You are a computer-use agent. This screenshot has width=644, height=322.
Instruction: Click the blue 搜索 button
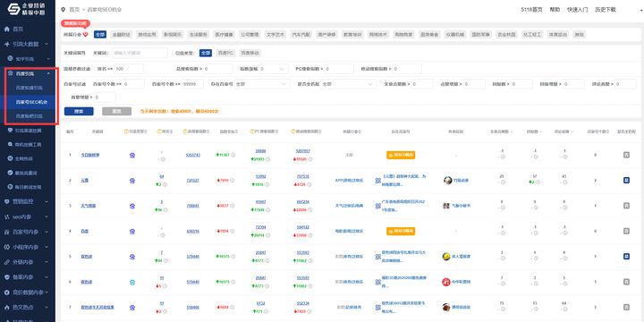pyautogui.click(x=79, y=111)
